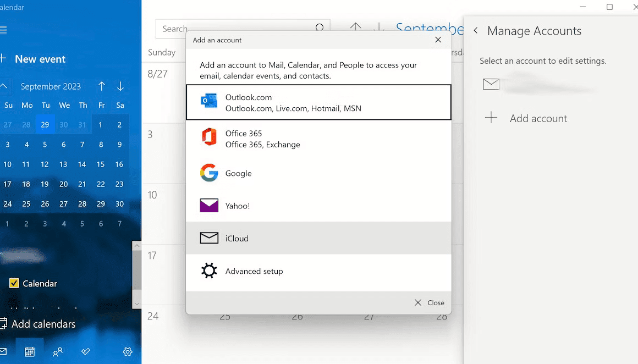Screen dimensions: 638x364
Task: Select August 29 in mini calendar
Action: click(45, 124)
